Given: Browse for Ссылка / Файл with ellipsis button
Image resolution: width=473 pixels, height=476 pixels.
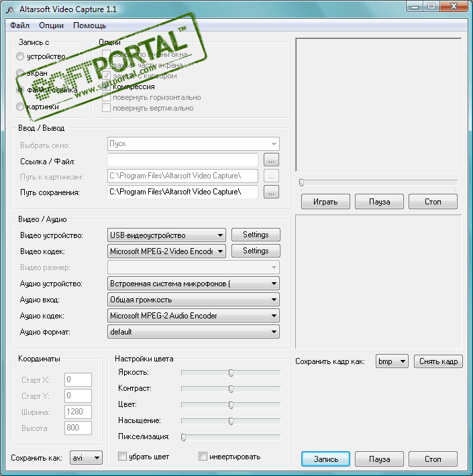Looking at the screenshot, I should (271, 160).
